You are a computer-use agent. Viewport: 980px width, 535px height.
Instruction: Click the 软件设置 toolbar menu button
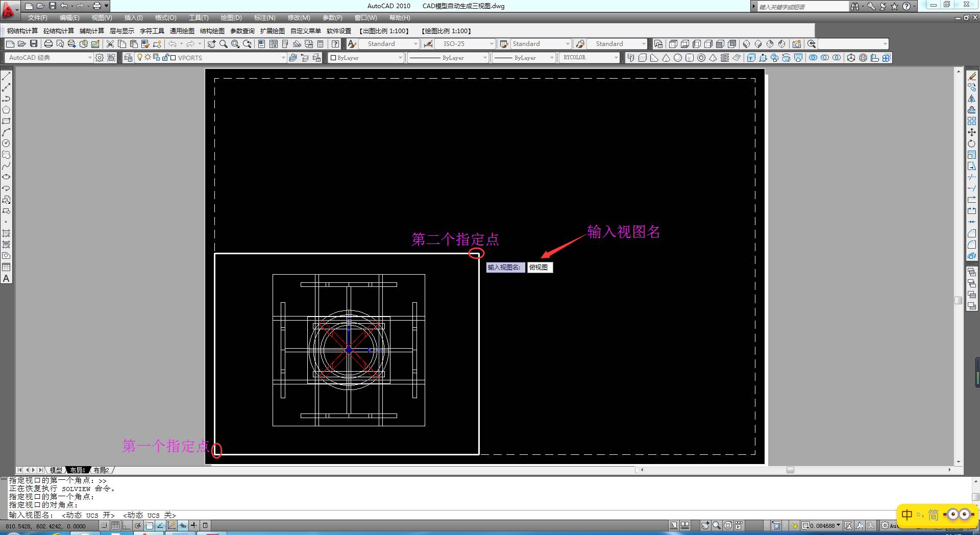coord(339,31)
